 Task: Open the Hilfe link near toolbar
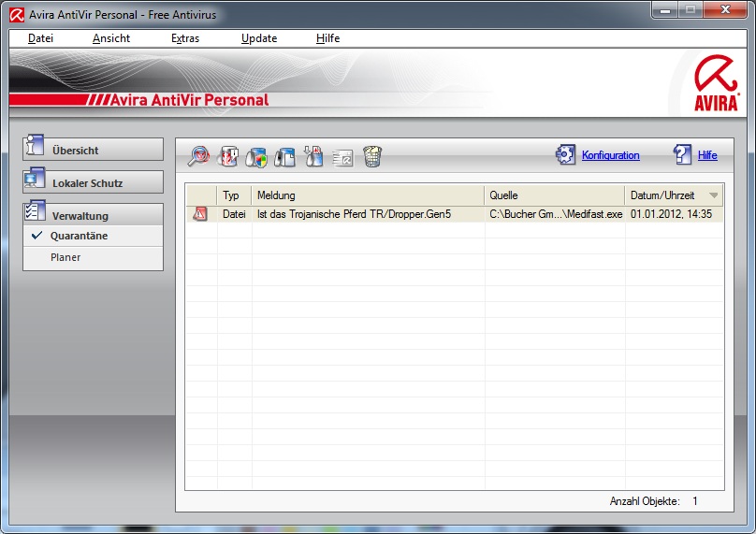pyautogui.click(x=707, y=155)
